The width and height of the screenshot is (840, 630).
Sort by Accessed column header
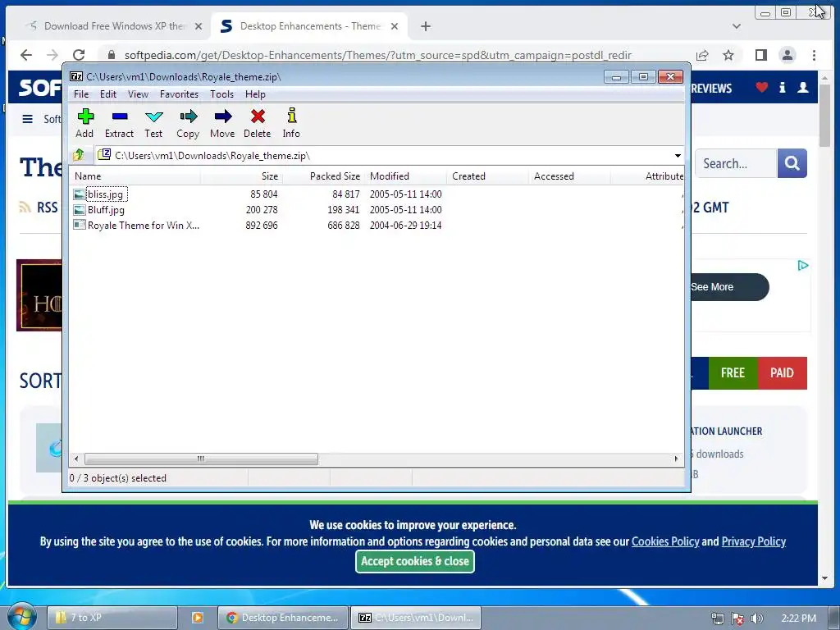coord(569,176)
